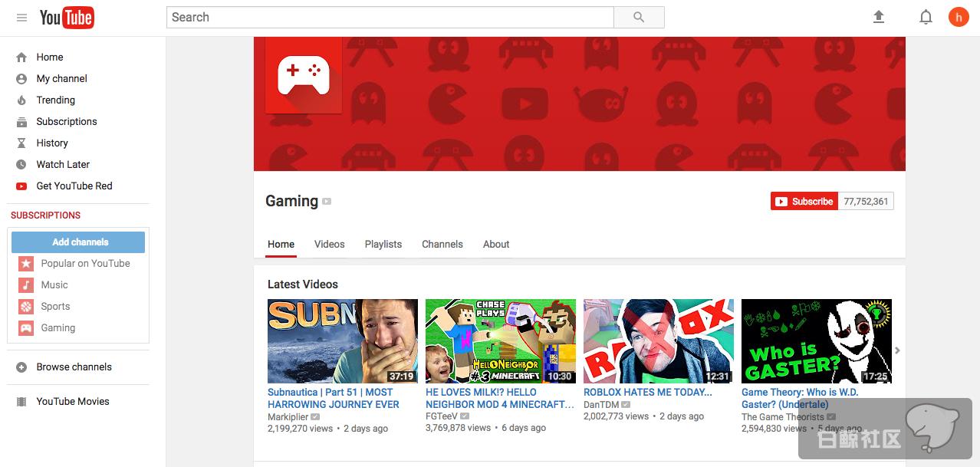Open Music subscription in sidebar

(x=54, y=284)
